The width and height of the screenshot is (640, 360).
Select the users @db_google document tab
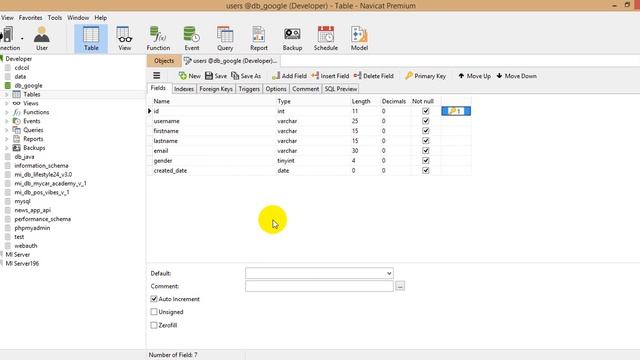click(x=231, y=60)
